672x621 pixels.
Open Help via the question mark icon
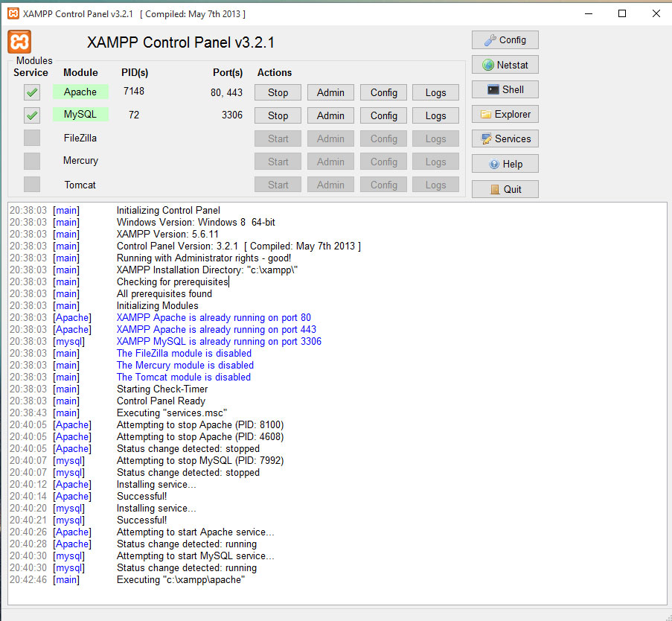(x=505, y=164)
